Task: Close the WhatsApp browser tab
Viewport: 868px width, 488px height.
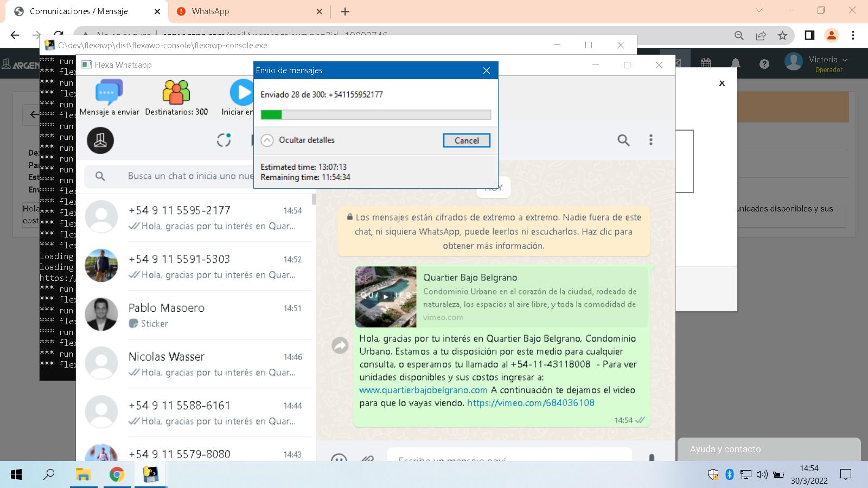Action: [319, 11]
